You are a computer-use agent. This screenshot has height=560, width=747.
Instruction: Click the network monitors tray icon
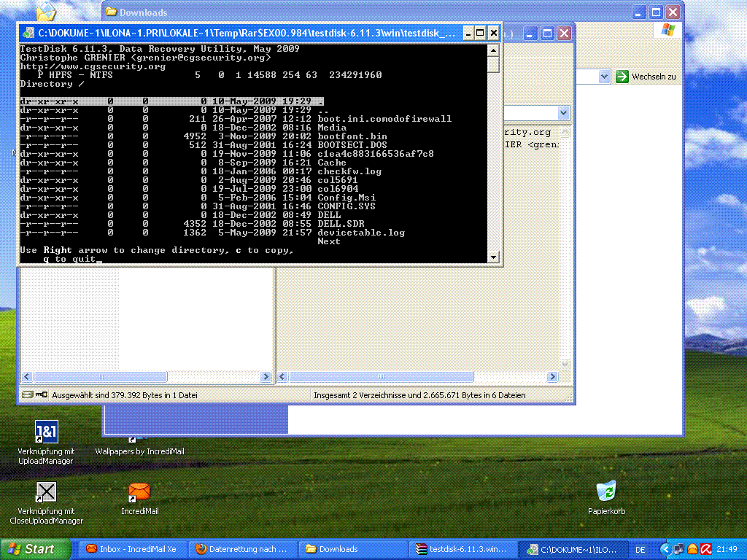(x=679, y=549)
